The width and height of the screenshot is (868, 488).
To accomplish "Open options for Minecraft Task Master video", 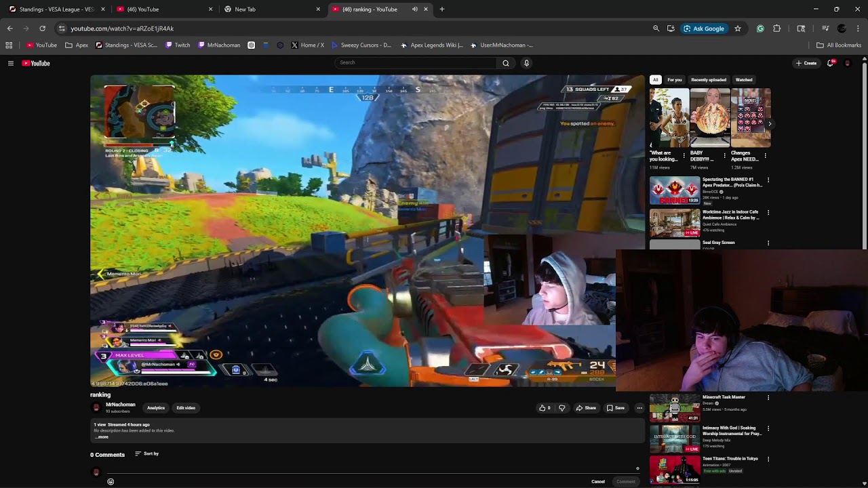I will coord(768,398).
